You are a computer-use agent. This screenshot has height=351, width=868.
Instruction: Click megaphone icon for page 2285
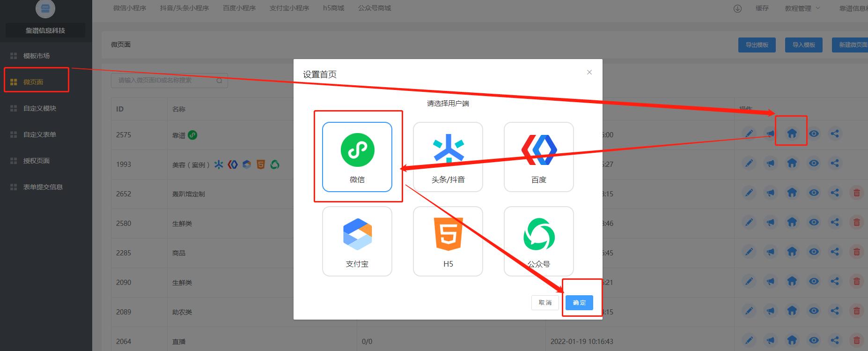tap(770, 252)
